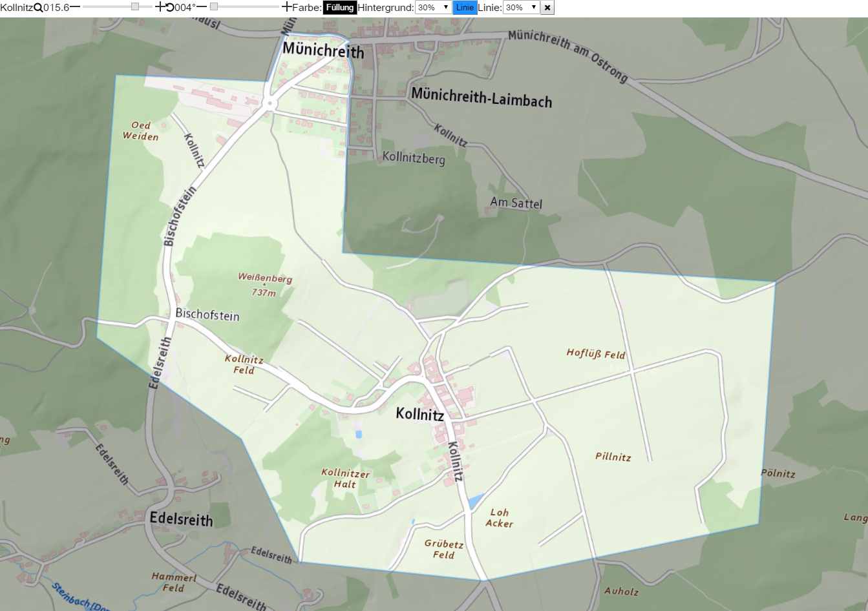Screen dimensions: 868x611
Task: Click the black Füllung color button
Action: click(x=340, y=8)
